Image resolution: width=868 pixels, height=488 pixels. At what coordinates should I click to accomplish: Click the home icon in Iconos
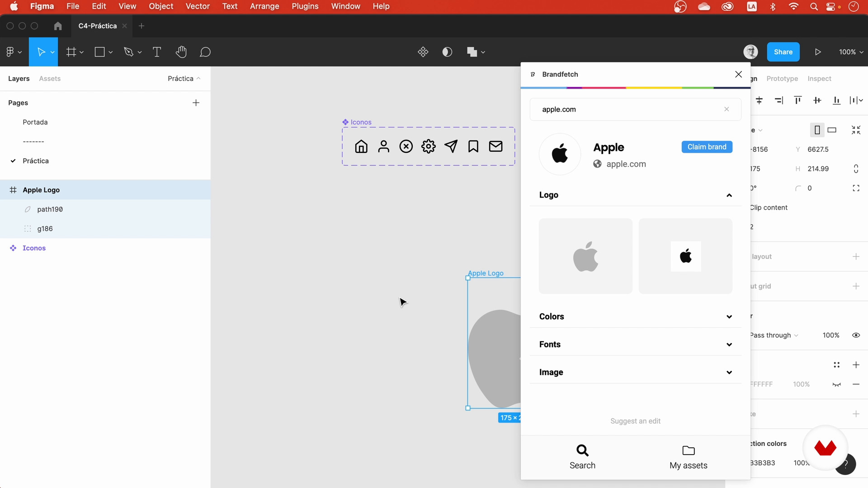[x=361, y=146]
